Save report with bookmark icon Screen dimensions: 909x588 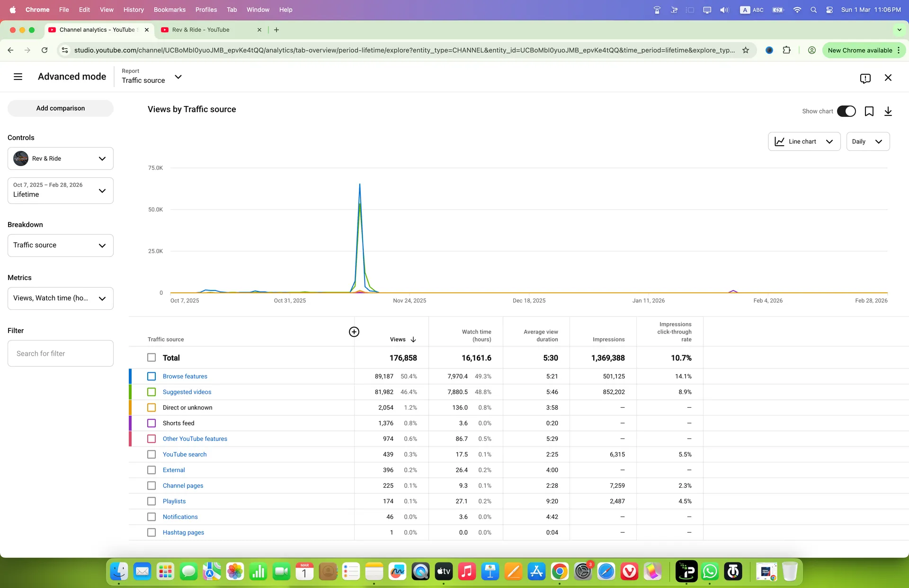click(869, 111)
